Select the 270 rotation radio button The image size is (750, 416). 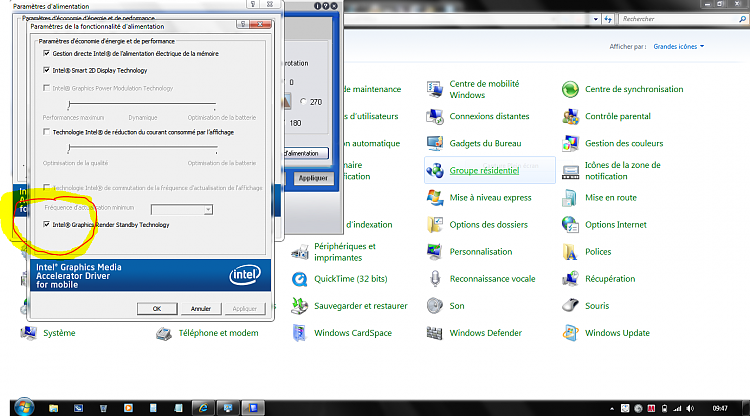pyautogui.click(x=303, y=101)
